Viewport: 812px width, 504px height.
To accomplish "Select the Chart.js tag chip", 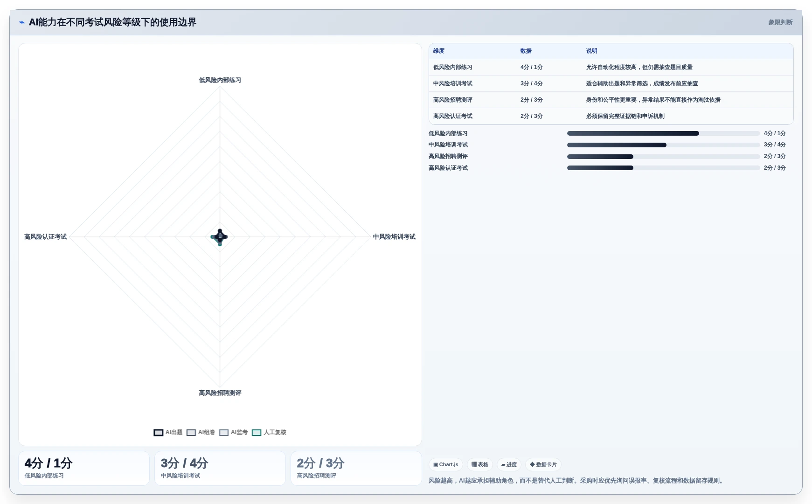I will (446, 465).
